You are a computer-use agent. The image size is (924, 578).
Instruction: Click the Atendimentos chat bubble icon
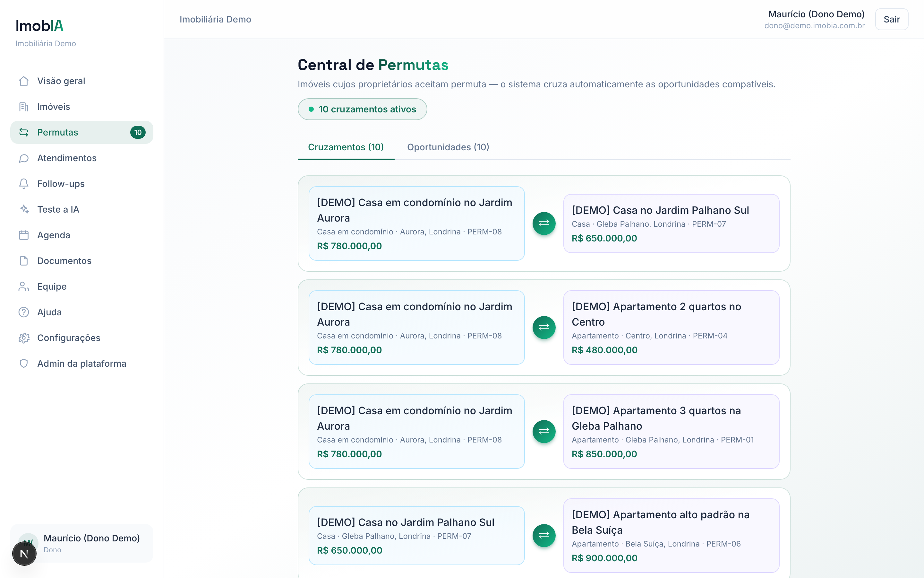[x=24, y=158]
